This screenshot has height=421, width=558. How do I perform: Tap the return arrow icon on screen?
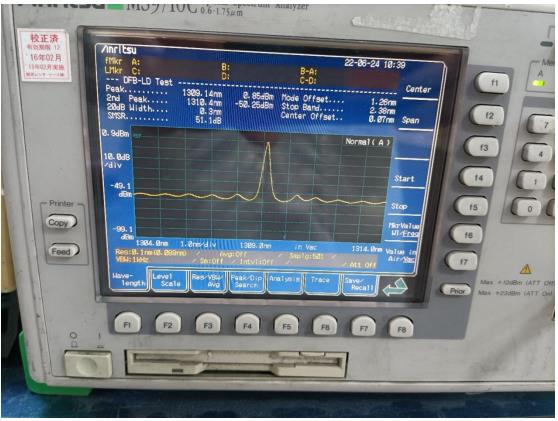tap(395, 287)
